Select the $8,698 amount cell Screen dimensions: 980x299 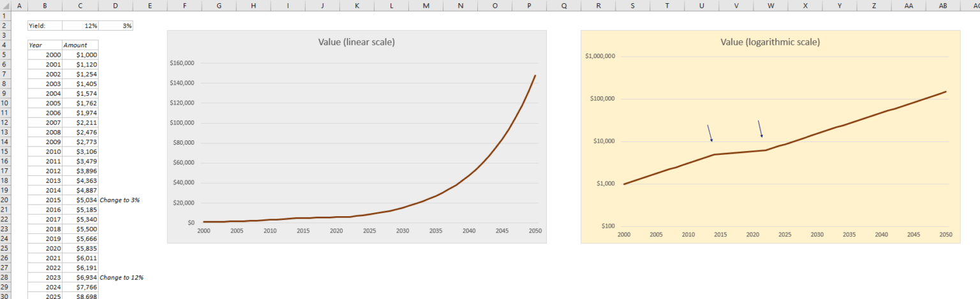click(x=80, y=296)
